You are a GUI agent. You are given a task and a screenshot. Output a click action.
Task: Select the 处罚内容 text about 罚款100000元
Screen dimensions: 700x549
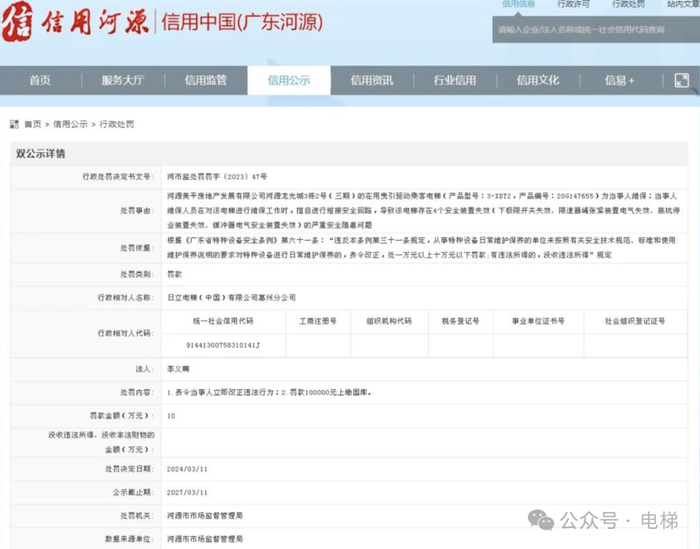[269, 392]
